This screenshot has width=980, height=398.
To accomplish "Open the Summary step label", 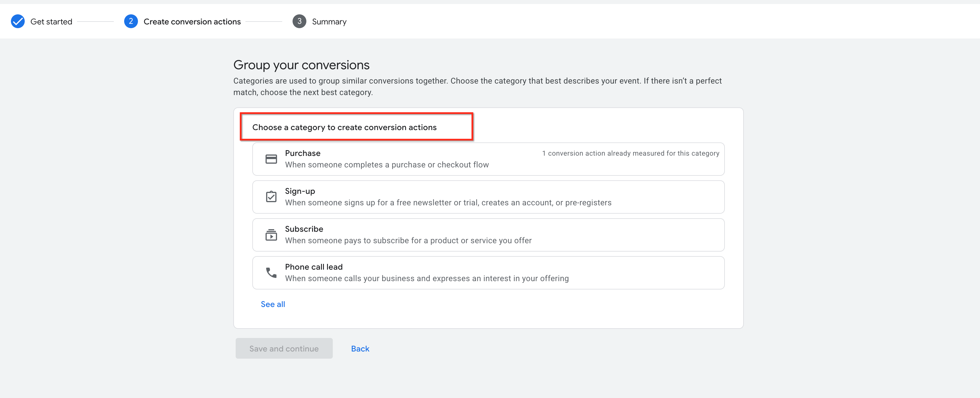I will [329, 22].
